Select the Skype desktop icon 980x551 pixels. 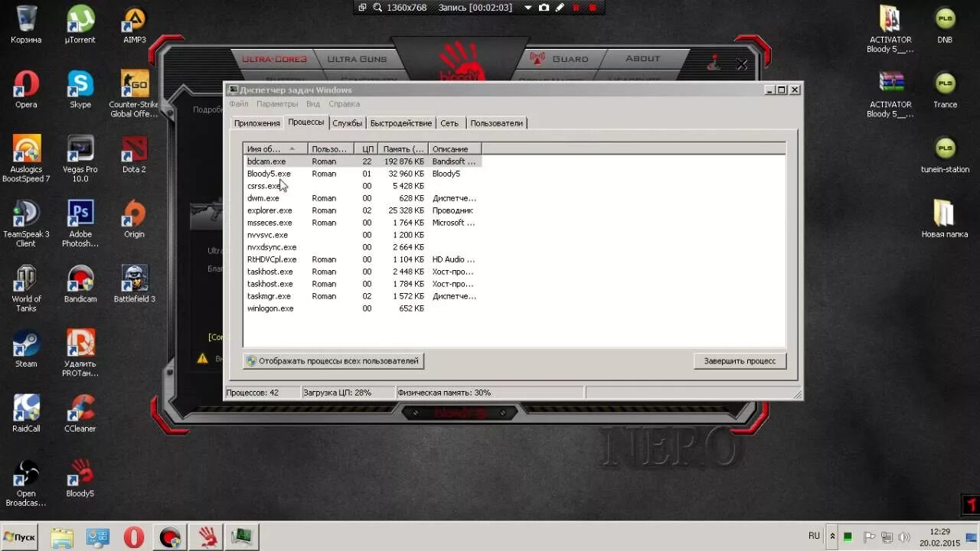[x=80, y=89]
